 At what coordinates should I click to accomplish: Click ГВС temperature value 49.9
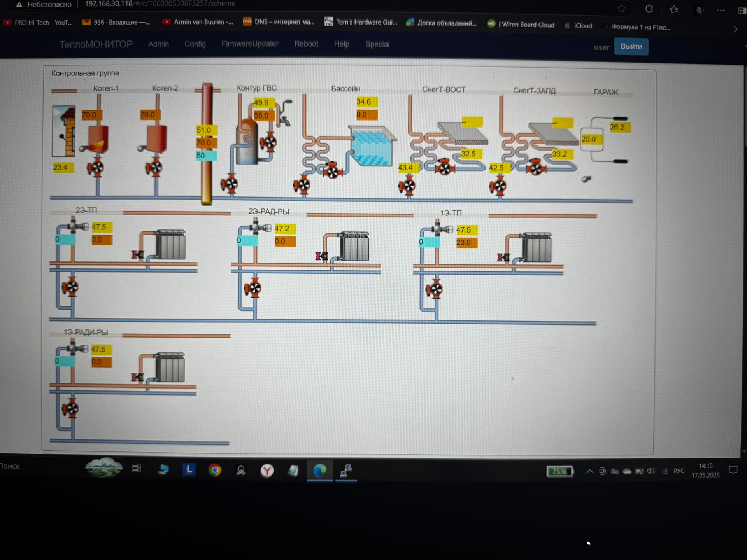point(264,103)
